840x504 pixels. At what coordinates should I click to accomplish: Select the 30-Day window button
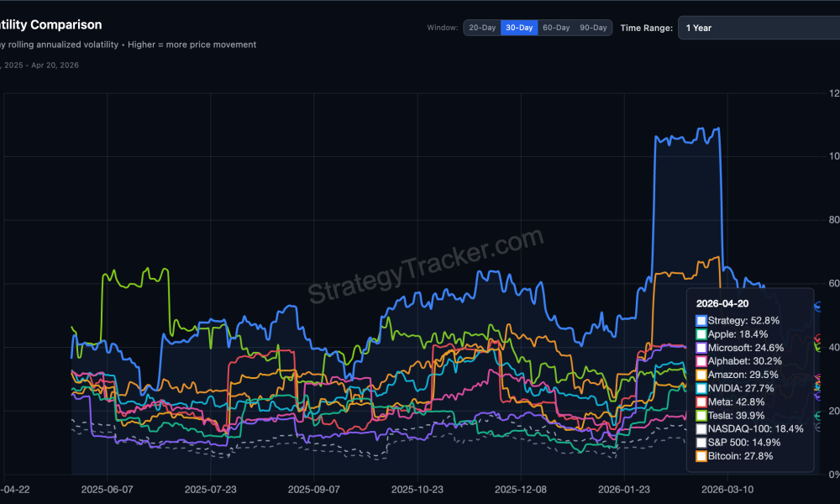(x=519, y=27)
